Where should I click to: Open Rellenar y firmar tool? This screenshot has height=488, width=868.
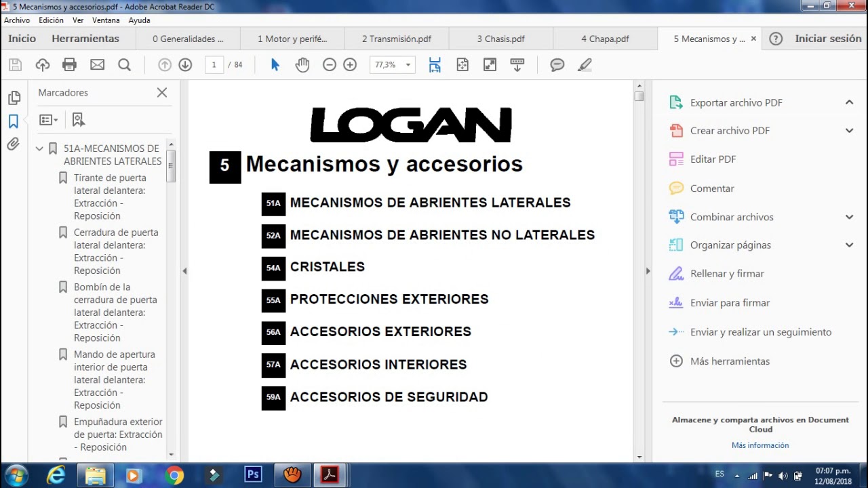pyautogui.click(x=727, y=274)
